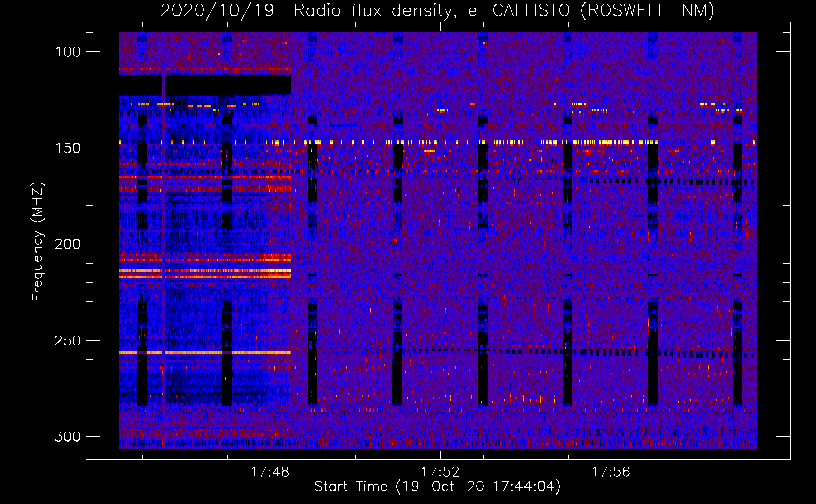Click the 100 frequency tick label
The width and height of the screenshot is (816, 504).
point(69,52)
